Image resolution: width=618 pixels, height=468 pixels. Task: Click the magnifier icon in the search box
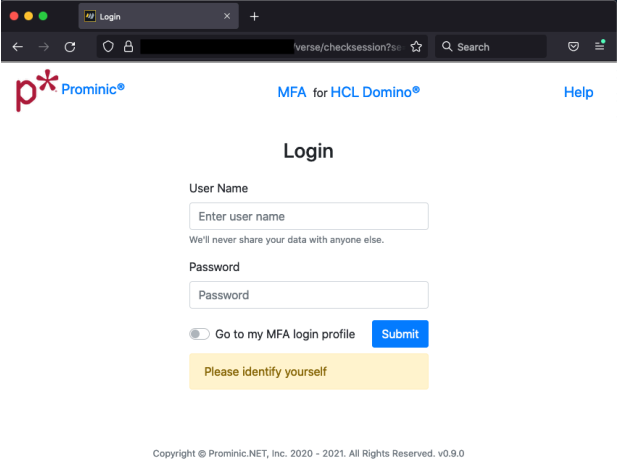click(x=447, y=47)
